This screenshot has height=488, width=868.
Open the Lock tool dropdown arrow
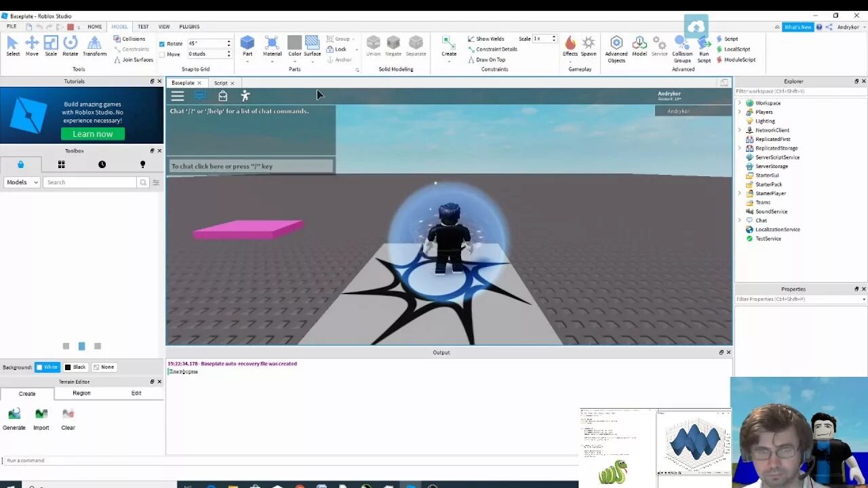pos(357,49)
